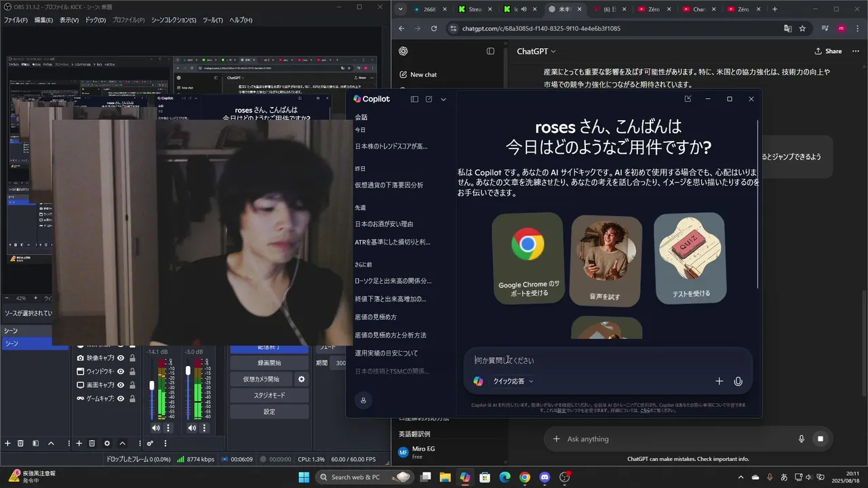
Task: Toggle lock on 映像キャプチャ source
Action: coord(132,358)
